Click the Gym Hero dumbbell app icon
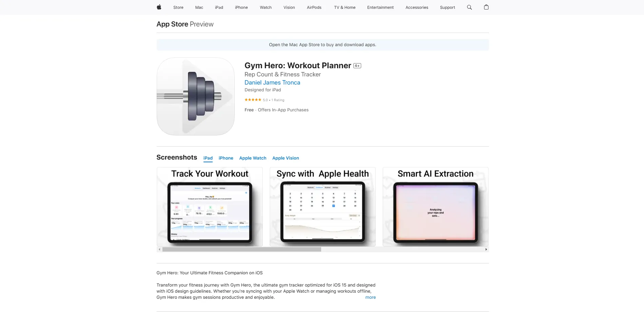 coord(195,96)
